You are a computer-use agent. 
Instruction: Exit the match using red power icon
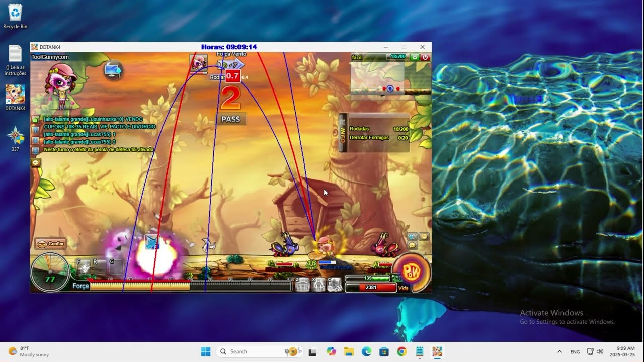tap(425, 57)
